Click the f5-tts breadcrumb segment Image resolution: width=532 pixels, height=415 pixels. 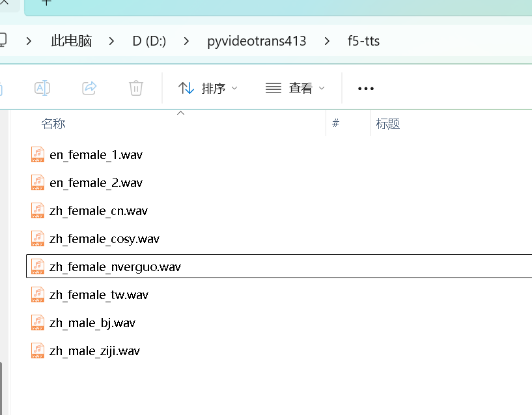coord(363,41)
